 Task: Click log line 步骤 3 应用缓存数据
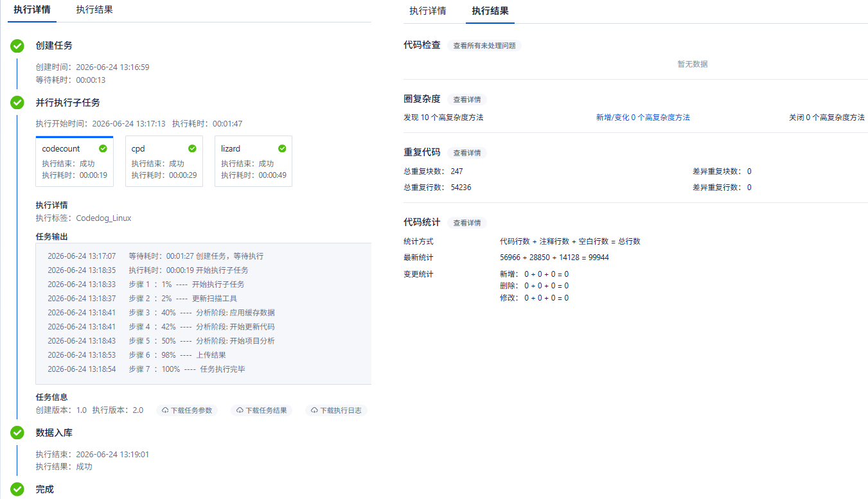161,313
